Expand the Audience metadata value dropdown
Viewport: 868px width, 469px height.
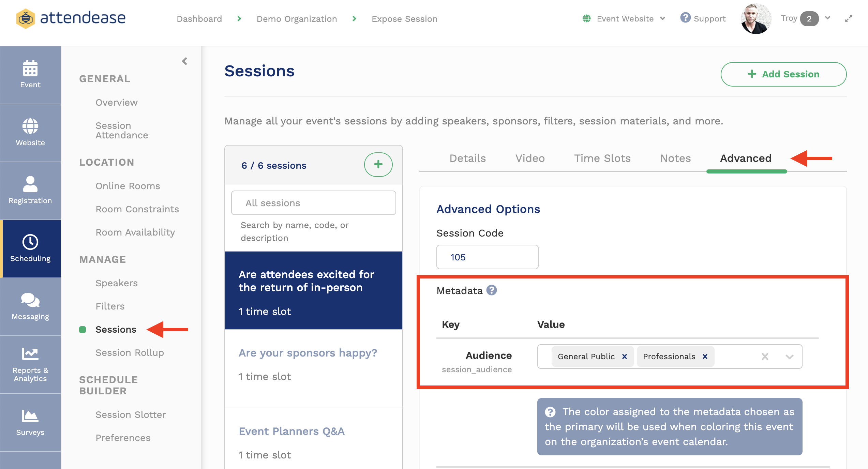[789, 357]
